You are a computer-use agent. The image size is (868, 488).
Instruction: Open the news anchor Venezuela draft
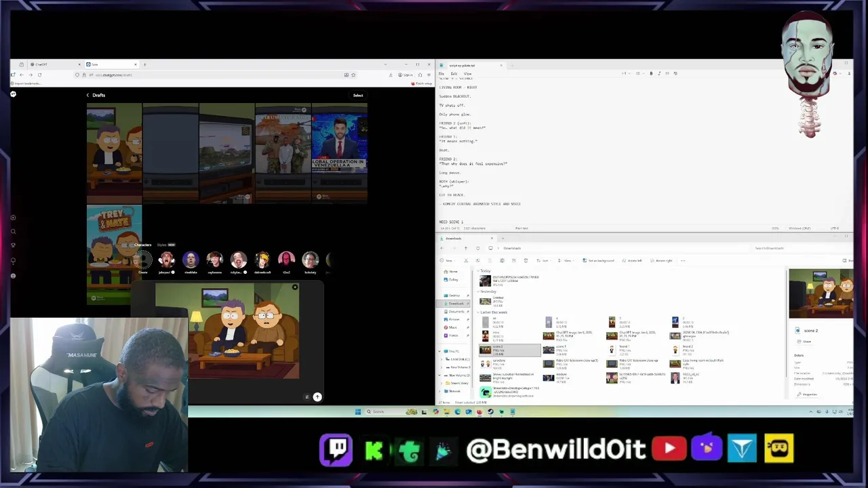(339, 152)
